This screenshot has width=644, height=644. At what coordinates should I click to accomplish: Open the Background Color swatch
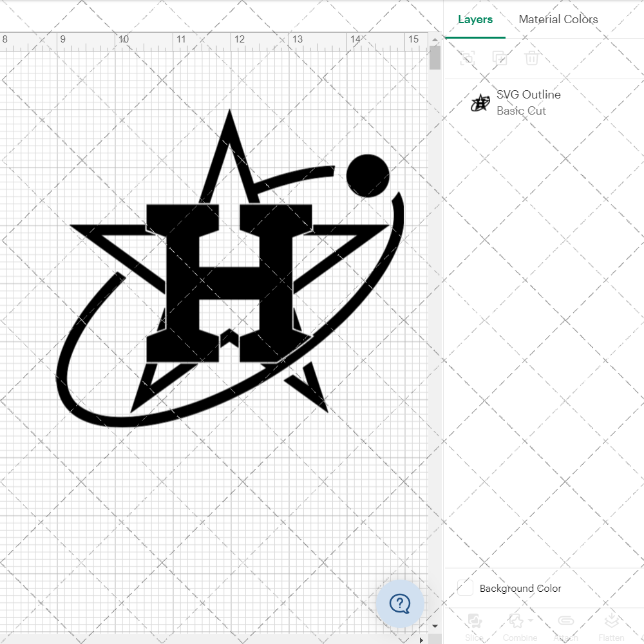pyautogui.click(x=465, y=588)
